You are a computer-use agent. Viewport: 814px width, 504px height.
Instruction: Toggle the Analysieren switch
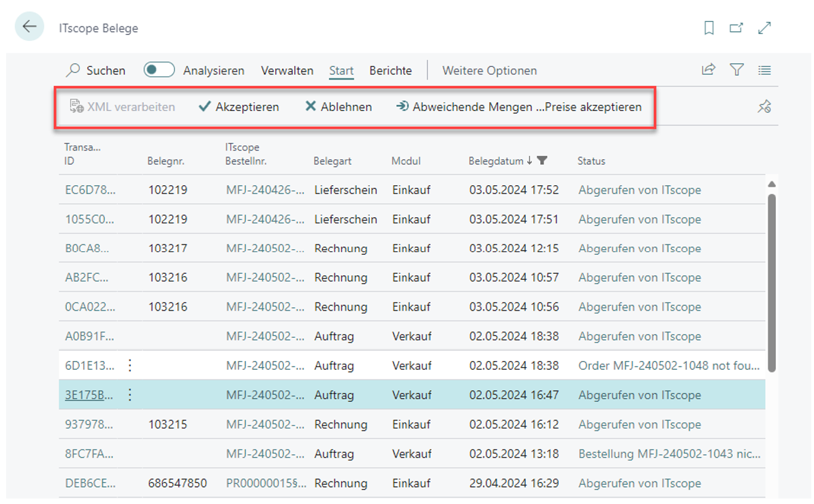point(159,70)
